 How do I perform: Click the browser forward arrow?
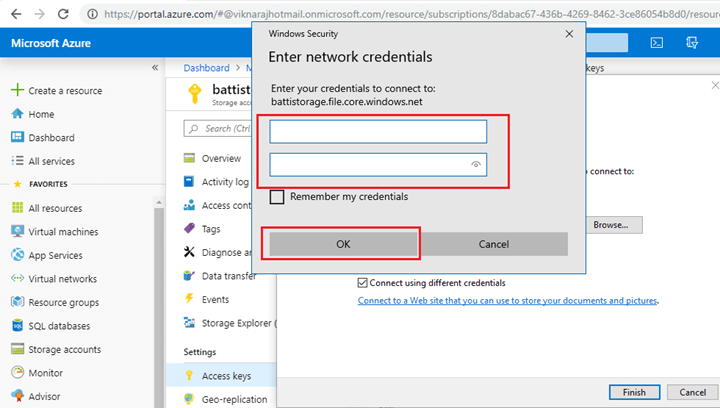coord(39,14)
